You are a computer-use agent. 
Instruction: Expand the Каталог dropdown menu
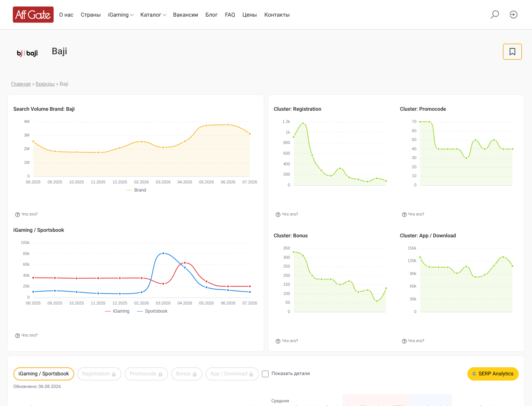point(153,15)
